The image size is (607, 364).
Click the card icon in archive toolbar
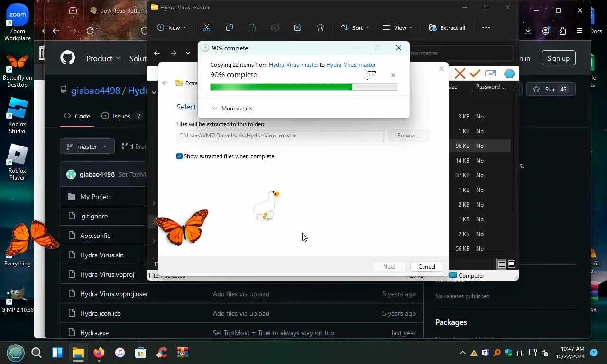coord(491,73)
